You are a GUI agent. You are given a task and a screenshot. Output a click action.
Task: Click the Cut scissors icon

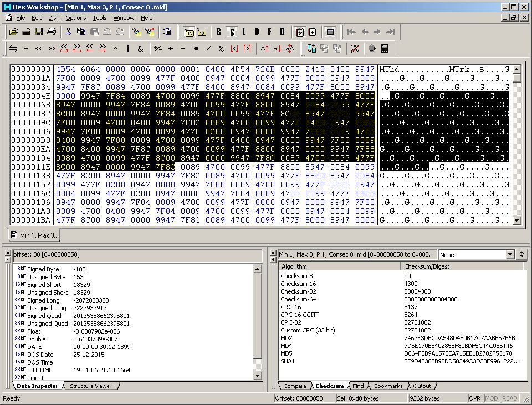click(68, 32)
